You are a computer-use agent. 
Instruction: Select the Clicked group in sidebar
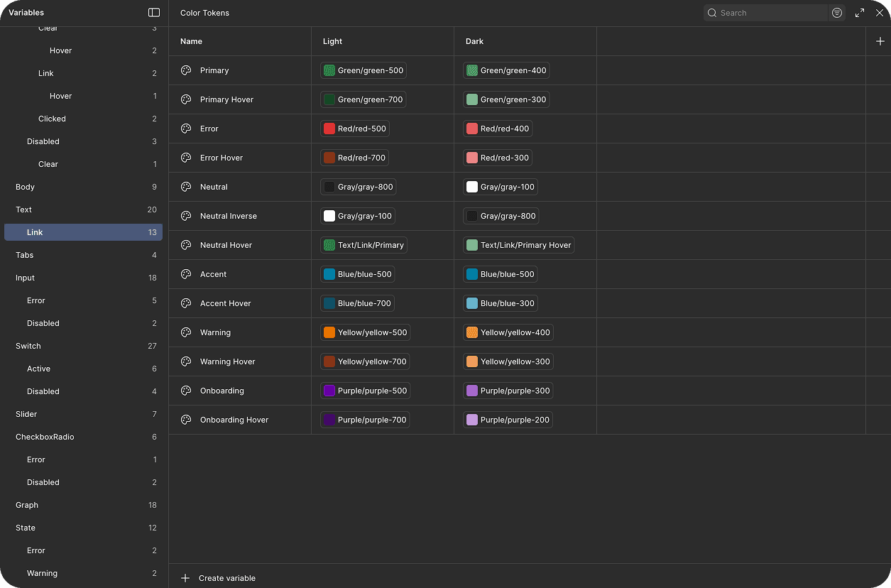pyautogui.click(x=84, y=119)
